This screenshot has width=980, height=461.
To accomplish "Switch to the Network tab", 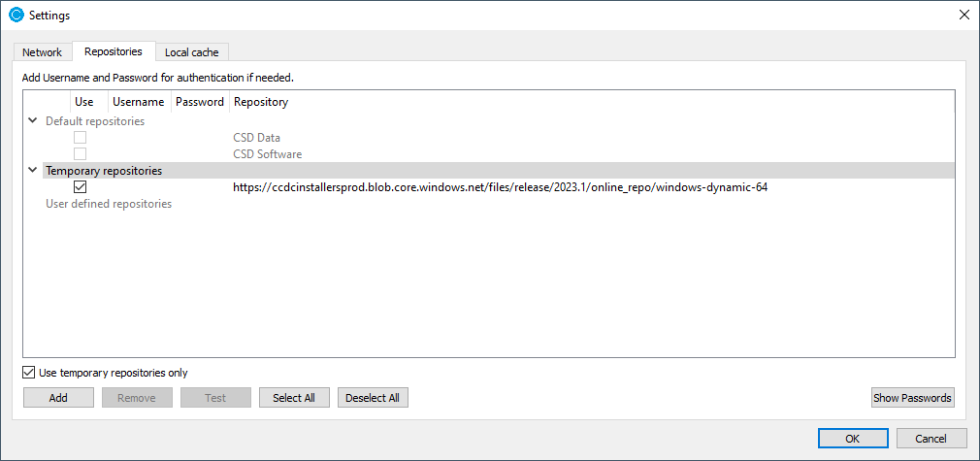I will [42, 52].
